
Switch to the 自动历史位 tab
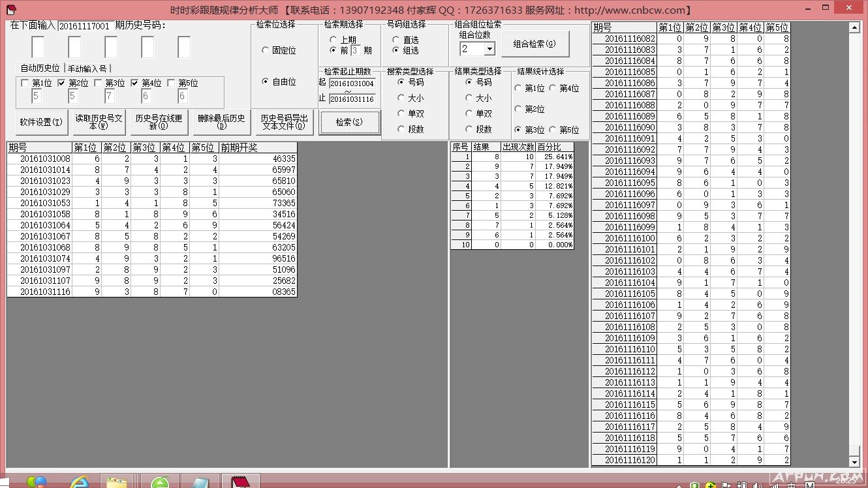click(x=40, y=68)
